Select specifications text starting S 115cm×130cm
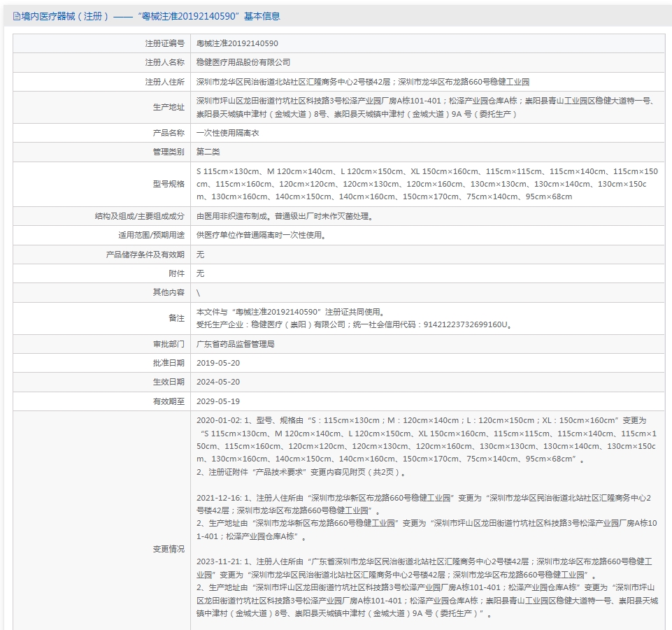672x630 pixels. click(x=427, y=184)
